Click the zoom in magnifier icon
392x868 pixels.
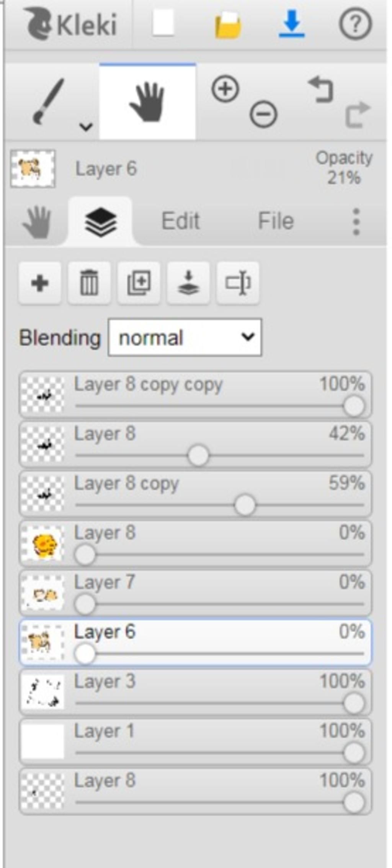[x=225, y=89]
